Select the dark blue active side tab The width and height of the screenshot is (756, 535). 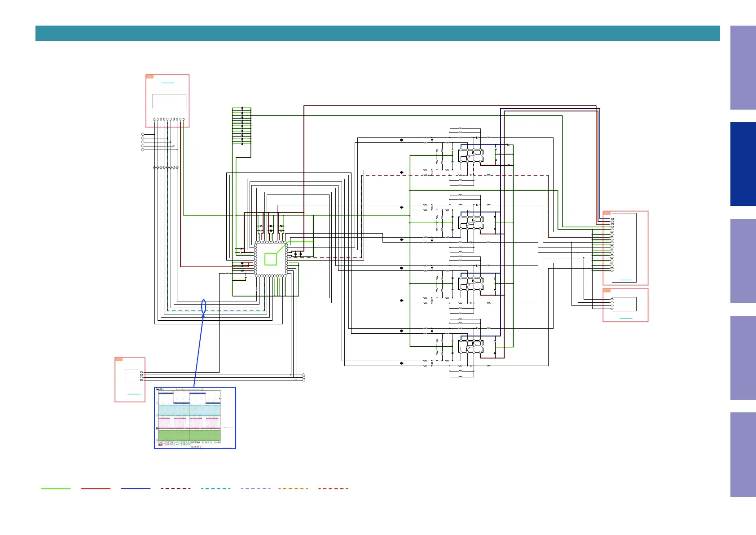point(743,164)
